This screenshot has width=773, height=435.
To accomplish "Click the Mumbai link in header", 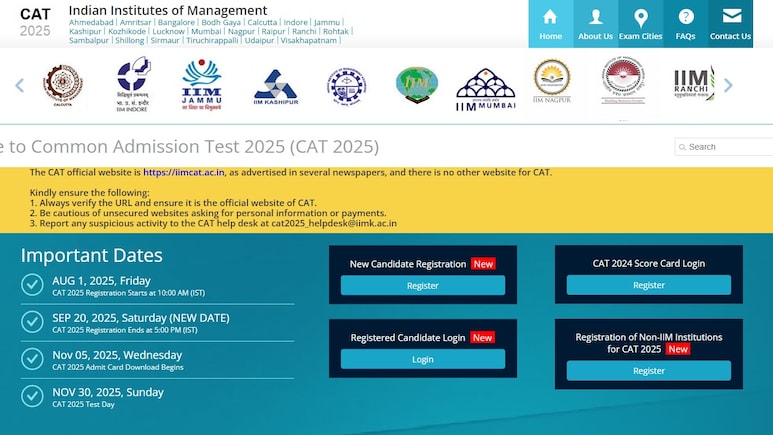I will tap(206, 31).
